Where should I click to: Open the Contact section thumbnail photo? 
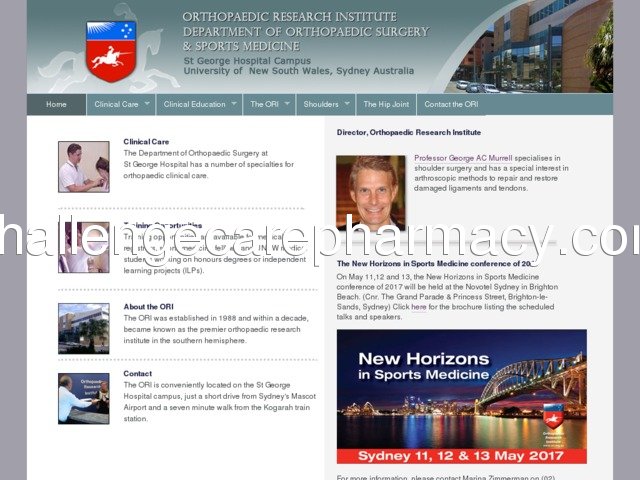click(x=84, y=399)
